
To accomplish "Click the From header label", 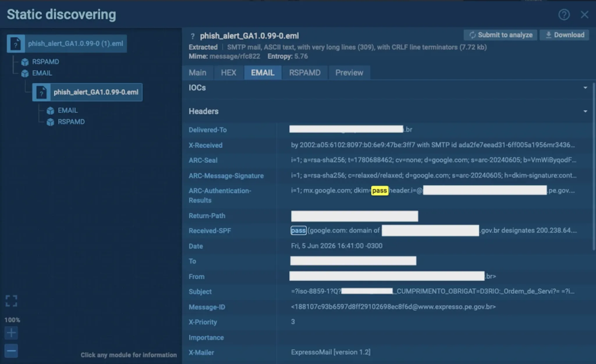I will [x=196, y=276].
